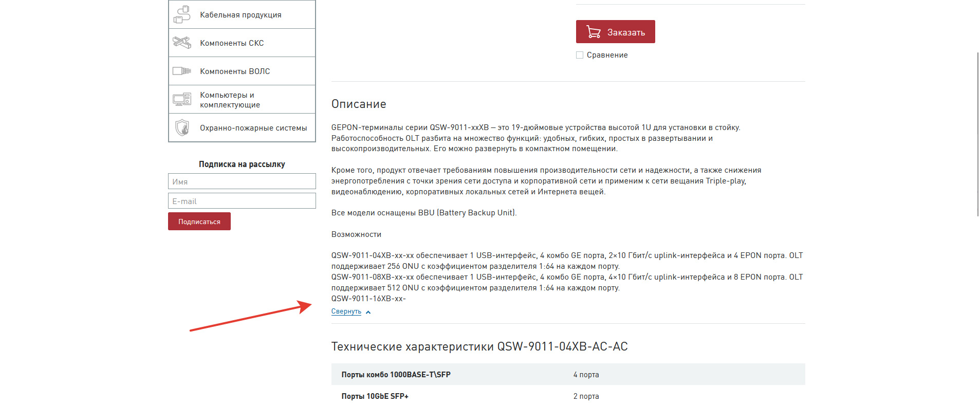Click the Подписка на рассылку heading
This screenshot has width=980, height=405.
[x=242, y=164]
